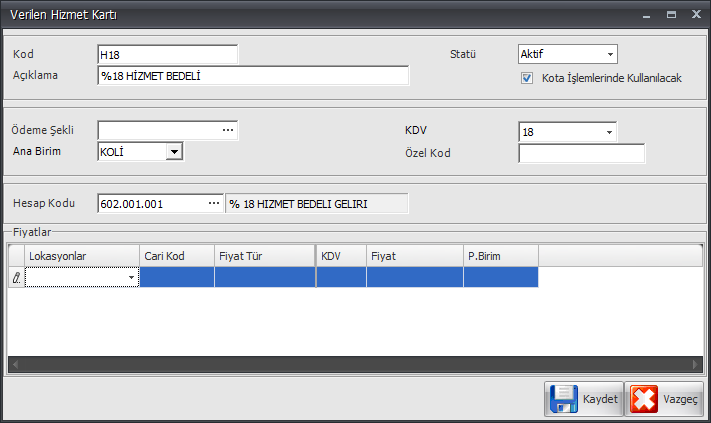Focus the Açıklama text field
Viewport: 711px width, 423px height.
[253, 76]
